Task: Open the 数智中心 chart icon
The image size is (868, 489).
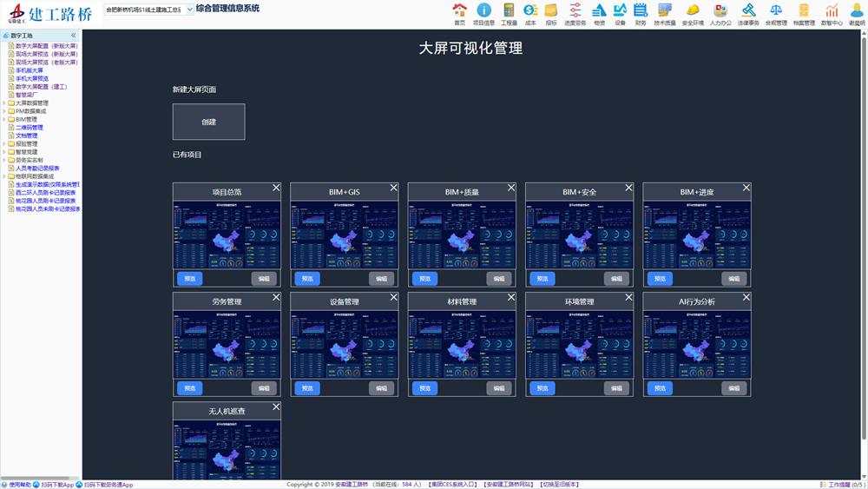Action: 832,10
